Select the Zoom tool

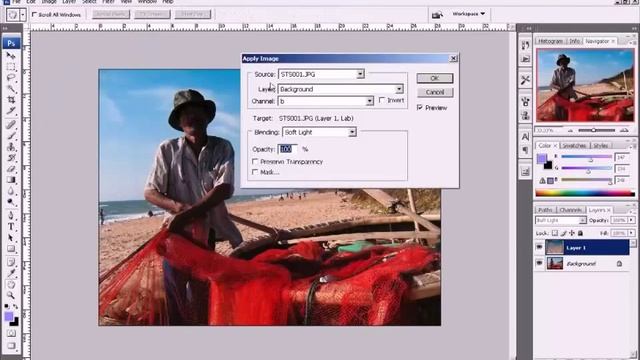pos(11,295)
